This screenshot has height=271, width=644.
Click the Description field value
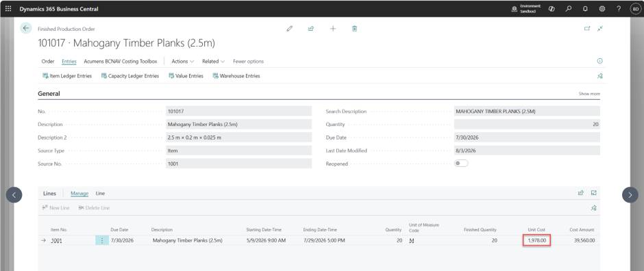point(238,125)
